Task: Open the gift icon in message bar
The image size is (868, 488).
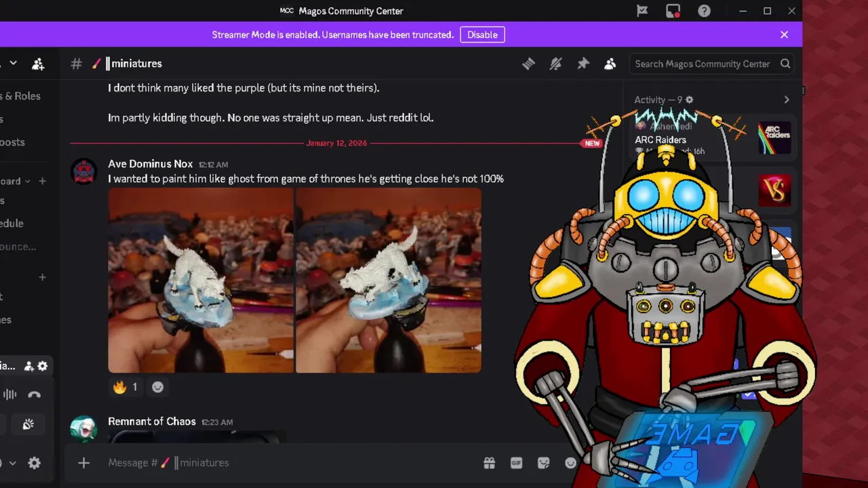Action: tap(489, 463)
